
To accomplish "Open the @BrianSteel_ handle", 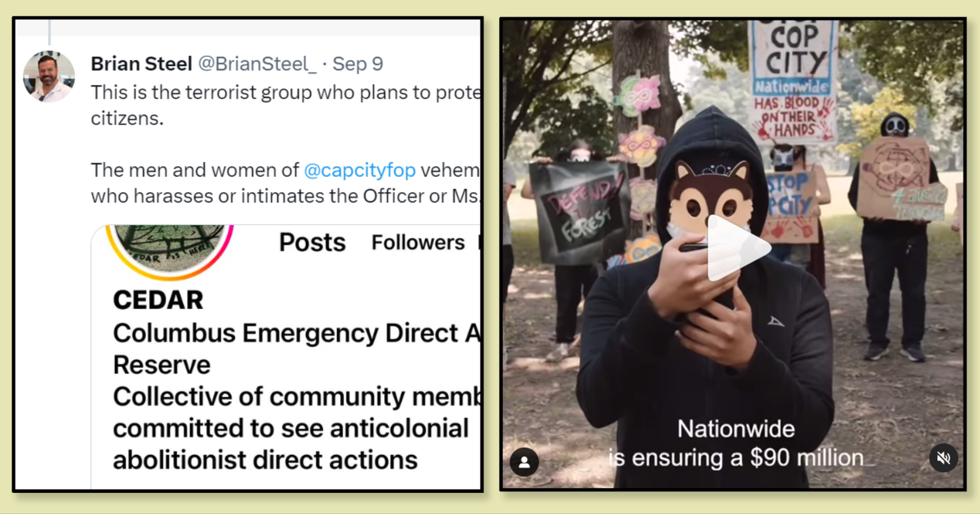I will (257, 63).
